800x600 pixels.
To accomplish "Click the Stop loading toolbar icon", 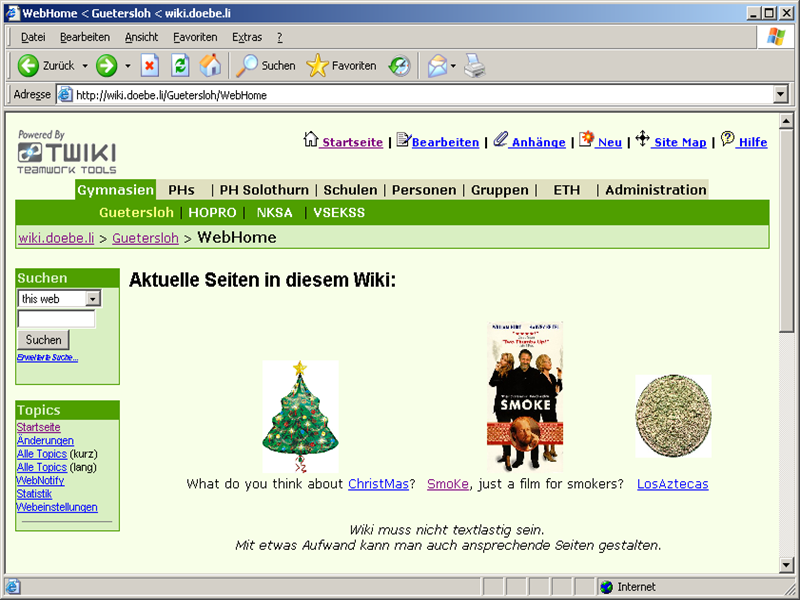I will tap(150, 66).
